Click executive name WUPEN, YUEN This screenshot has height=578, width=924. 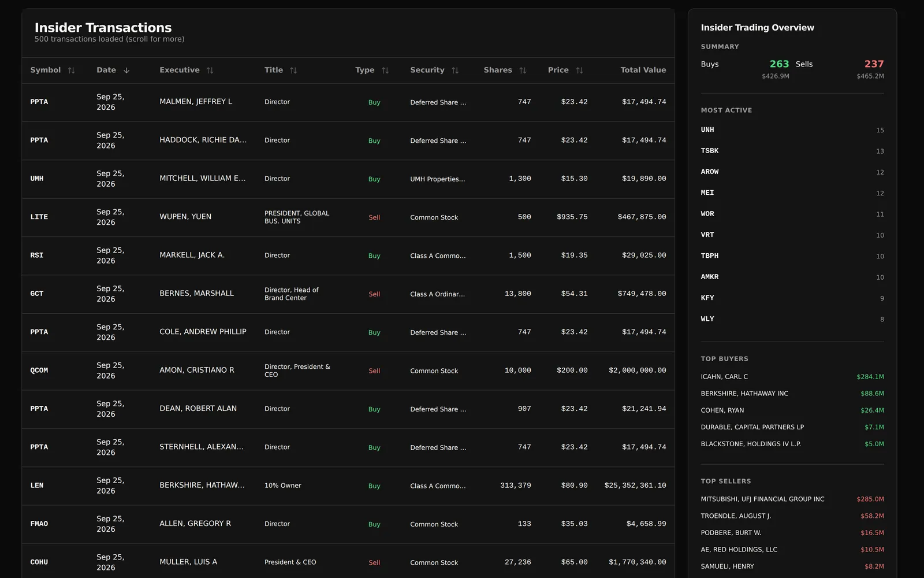pos(185,217)
